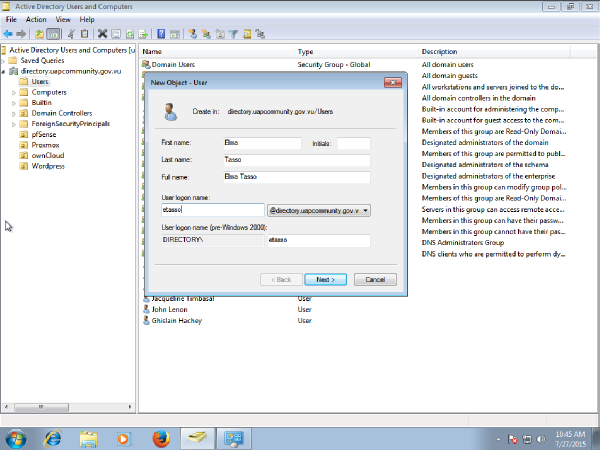Select the pfSense organizational unit

tap(44, 135)
